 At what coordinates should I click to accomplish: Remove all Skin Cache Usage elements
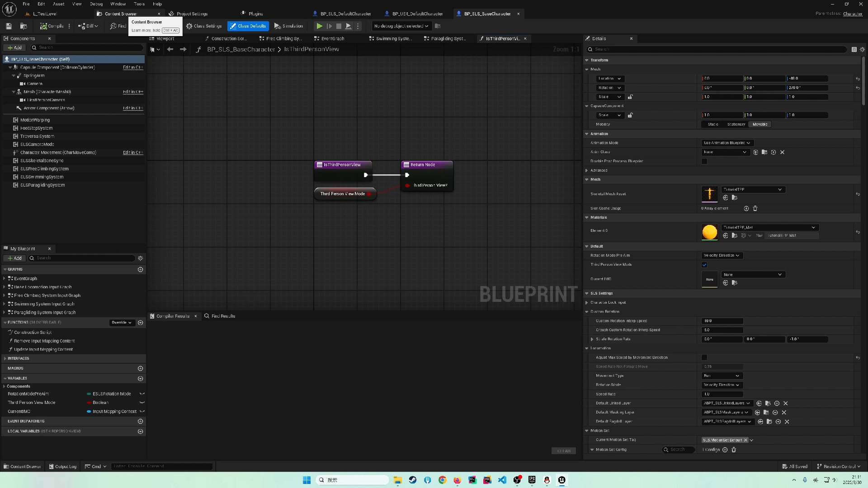pyautogui.click(x=755, y=208)
